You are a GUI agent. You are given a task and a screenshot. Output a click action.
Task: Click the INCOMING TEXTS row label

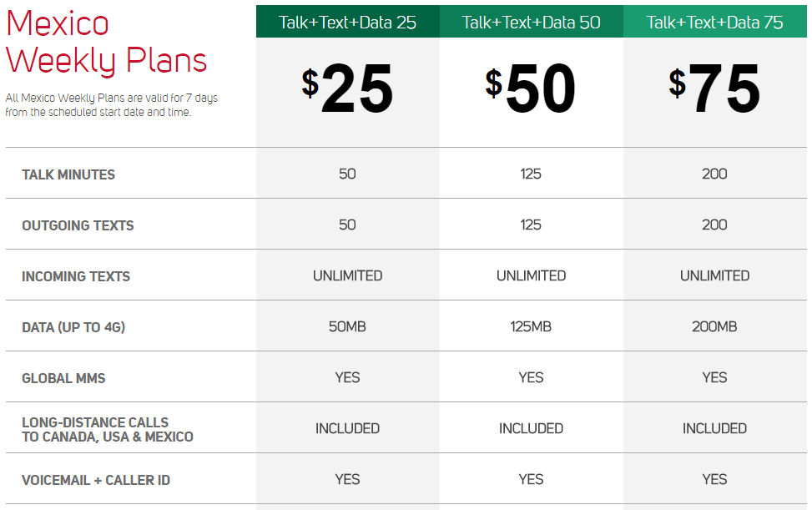[76, 276]
